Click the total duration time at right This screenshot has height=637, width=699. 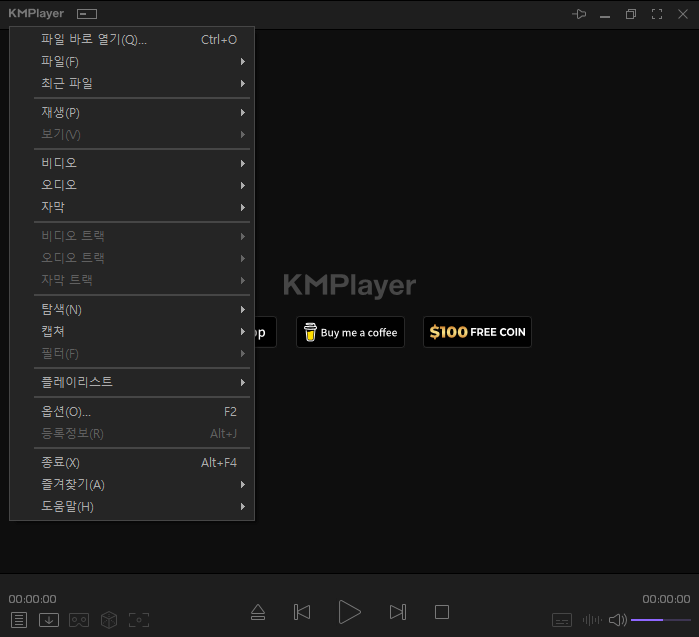(666, 599)
